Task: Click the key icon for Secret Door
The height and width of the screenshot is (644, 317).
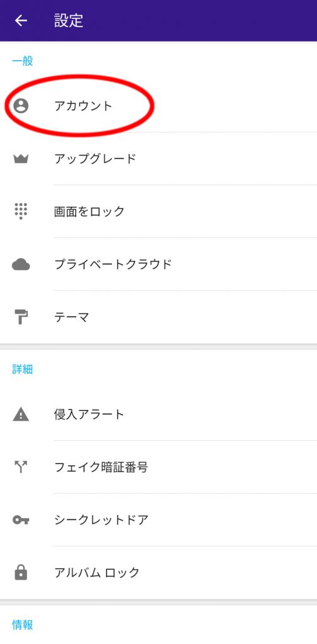Action: pyautogui.click(x=21, y=520)
